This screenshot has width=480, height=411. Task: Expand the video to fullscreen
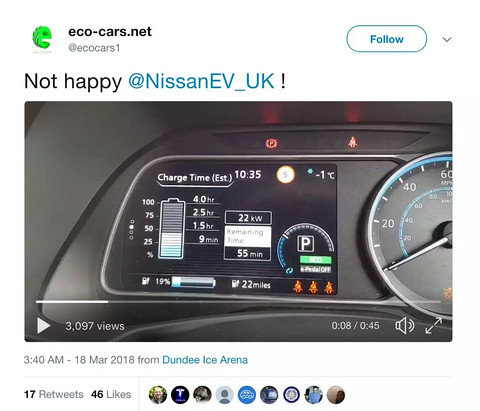[433, 326]
